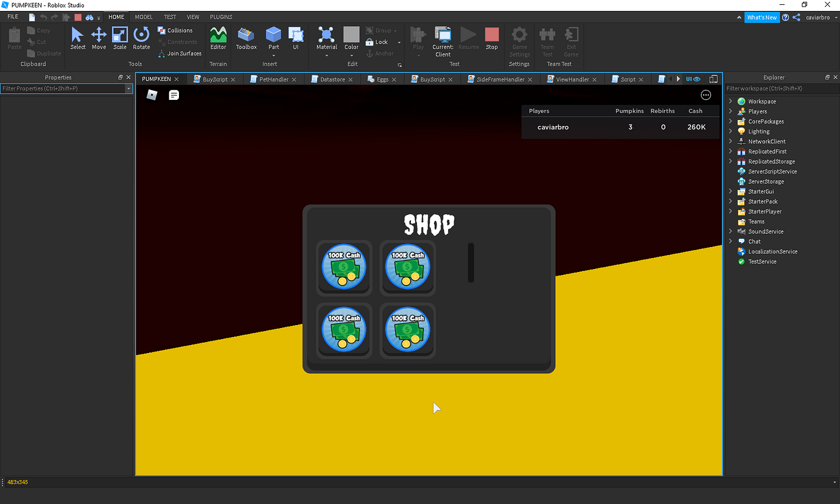Viewport: 840px width, 504px height.
Task: Open the Terrain Editor
Action: click(x=218, y=38)
